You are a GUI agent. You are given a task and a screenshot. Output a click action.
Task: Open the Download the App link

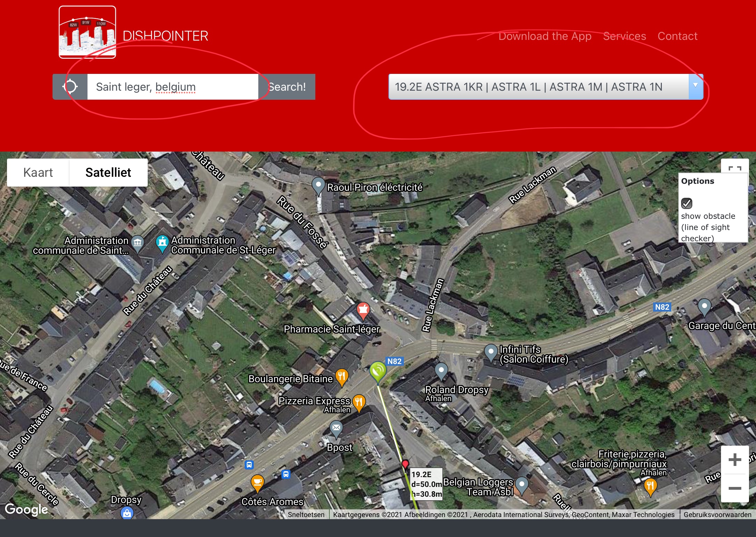pos(545,36)
